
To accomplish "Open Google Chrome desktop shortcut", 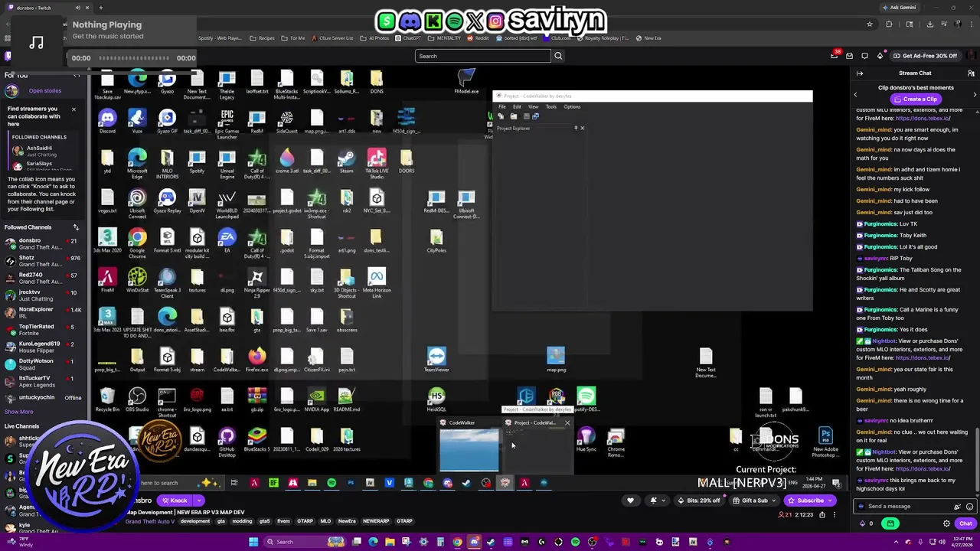I will 137,243.
